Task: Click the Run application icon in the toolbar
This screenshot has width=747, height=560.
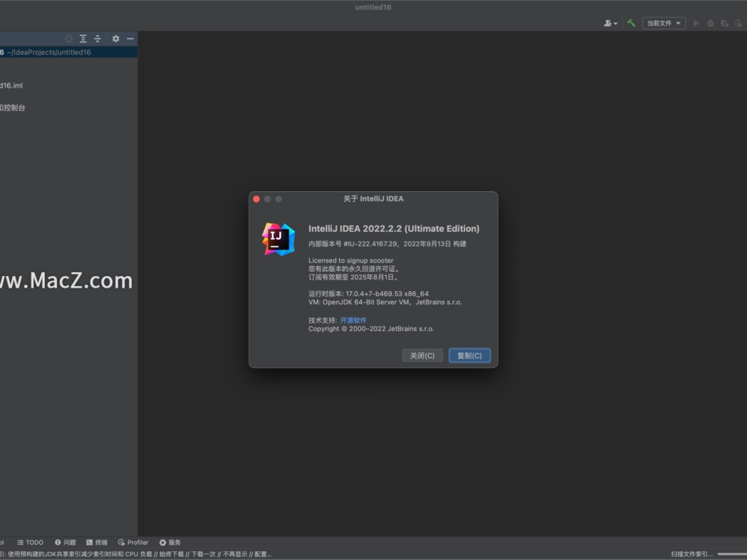Action: coord(696,23)
